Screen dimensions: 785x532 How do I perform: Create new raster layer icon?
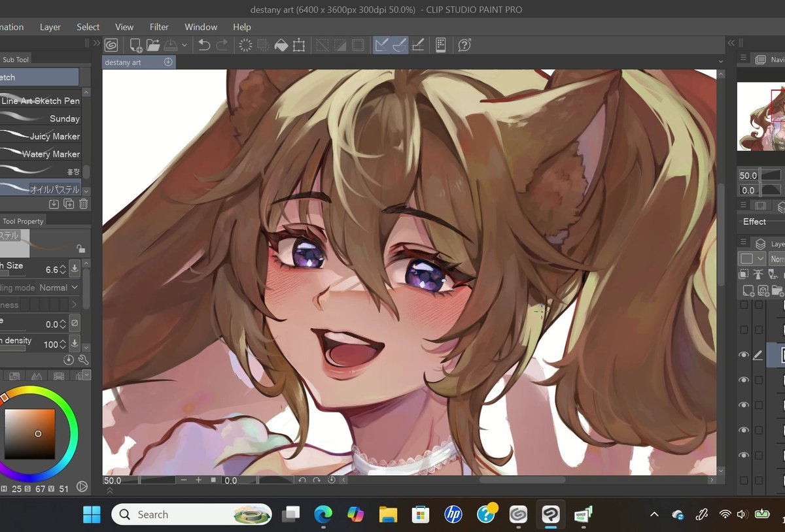[x=748, y=290]
